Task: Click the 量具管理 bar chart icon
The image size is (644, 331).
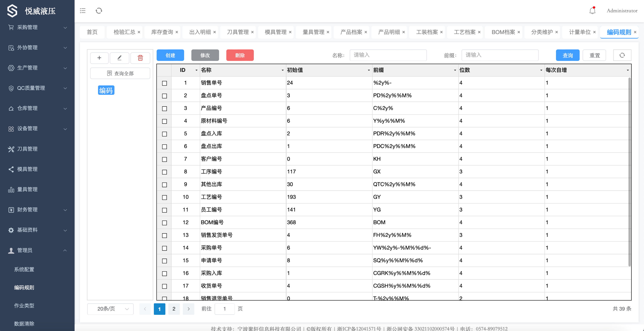Action: tap(11, 190)
